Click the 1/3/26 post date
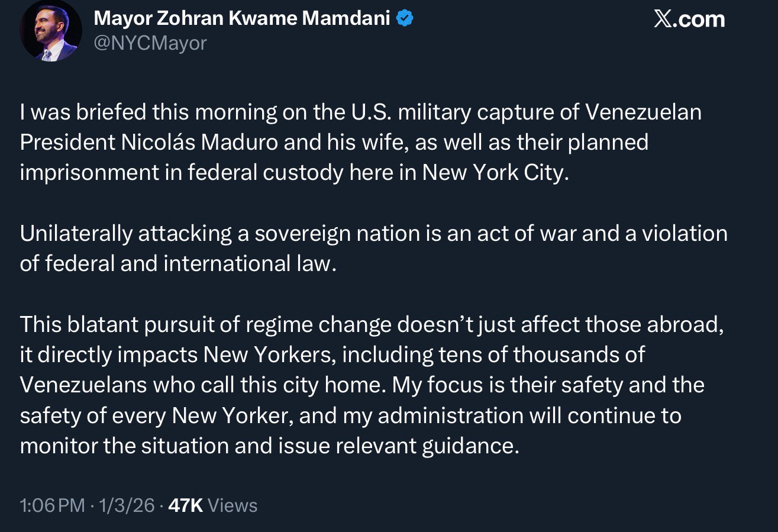 [x=127, y=505]
